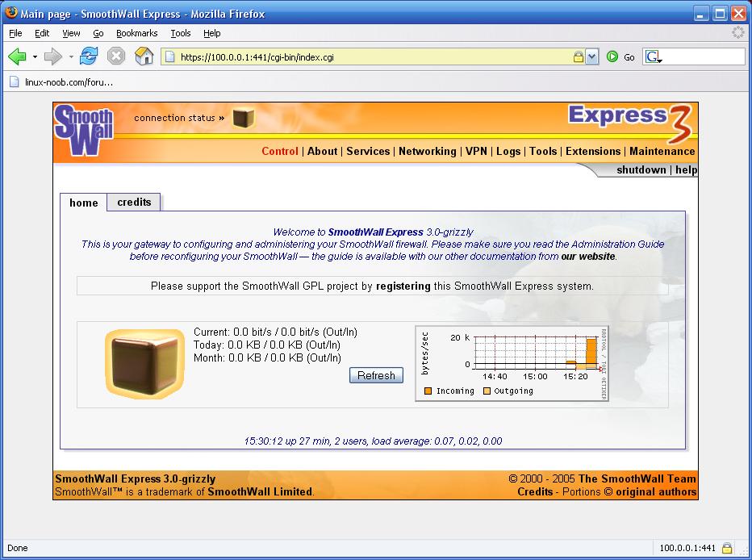Click the Stop loading icon
This screenshot has width=752, height=560.
(116, 56)
